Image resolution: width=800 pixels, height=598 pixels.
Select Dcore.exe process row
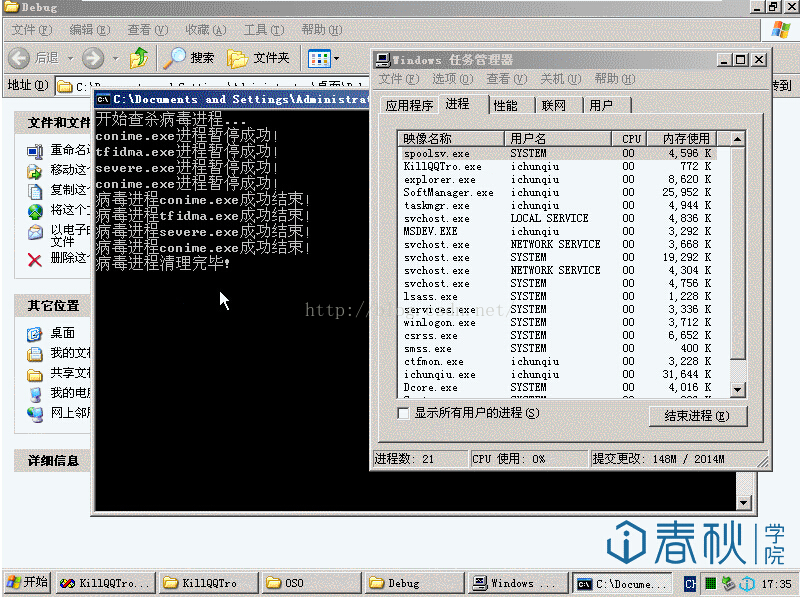tap(557, 387)
